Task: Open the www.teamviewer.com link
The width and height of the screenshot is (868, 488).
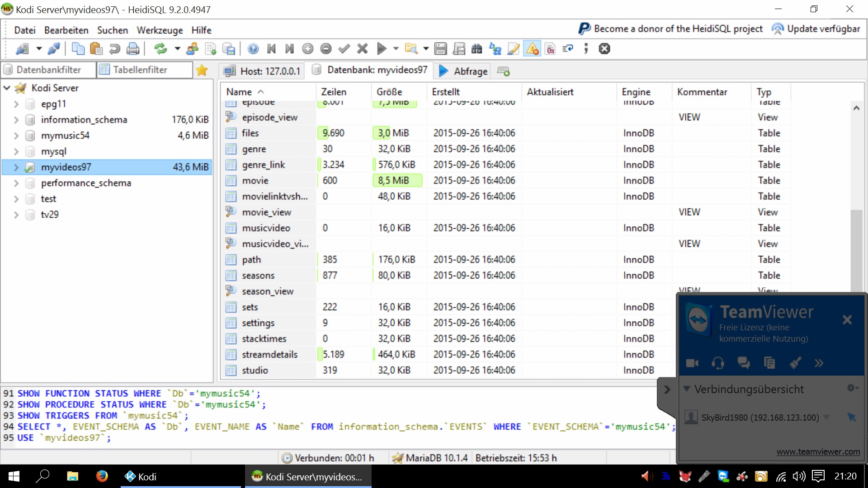Action: tap(818, 451)
